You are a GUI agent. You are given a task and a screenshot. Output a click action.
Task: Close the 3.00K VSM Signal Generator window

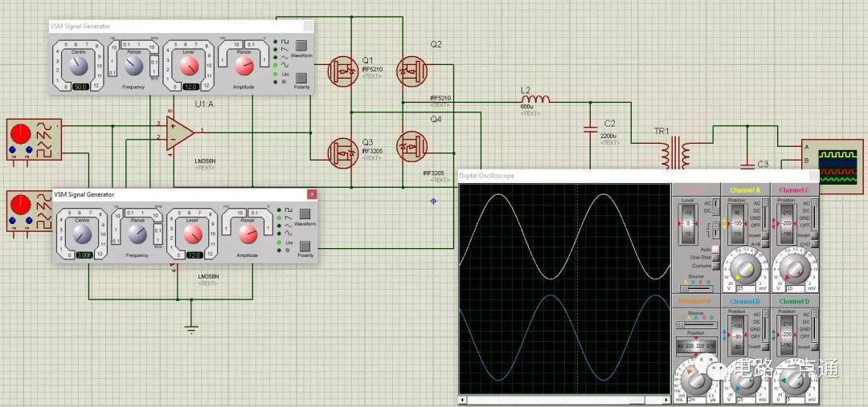pyautogui.click(x=312, y=194)
